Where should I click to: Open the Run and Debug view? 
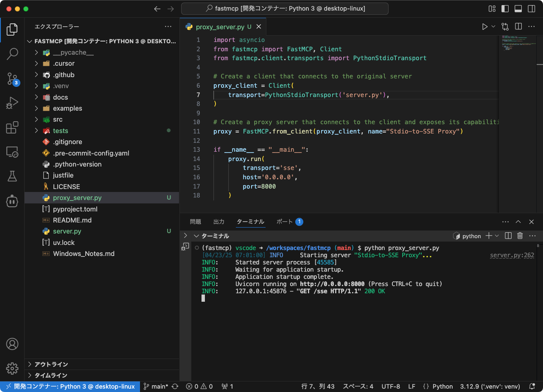[12, 103]
